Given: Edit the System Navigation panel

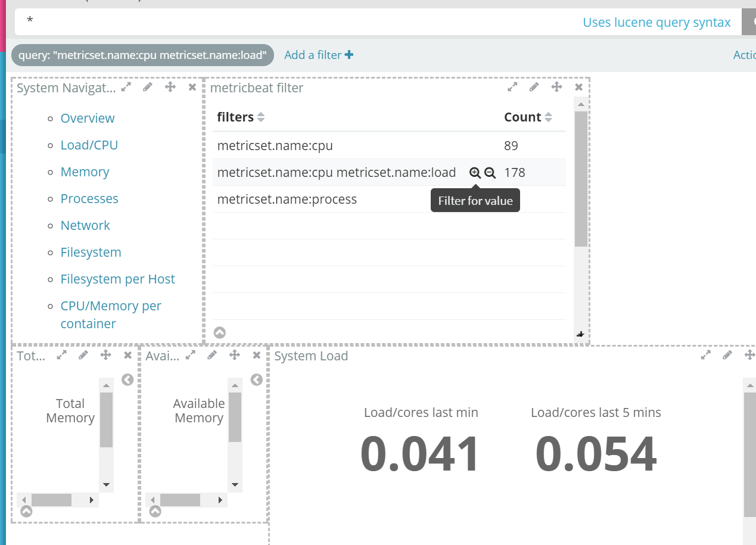Looking at the screenshot, I should (x=148, y=87).
